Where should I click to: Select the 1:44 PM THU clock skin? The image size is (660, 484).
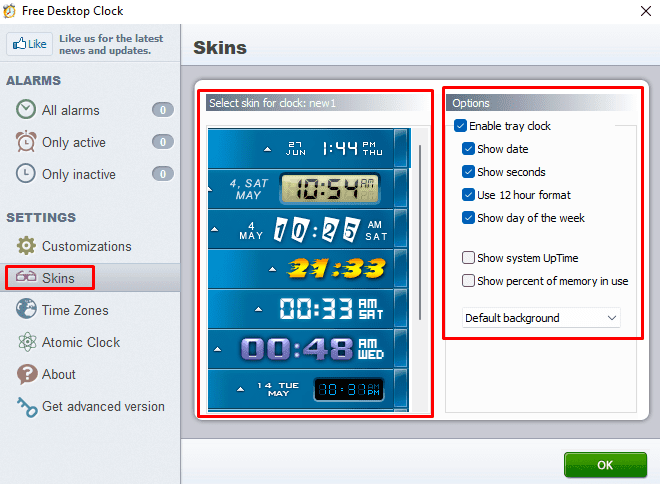tap(308, 149)
